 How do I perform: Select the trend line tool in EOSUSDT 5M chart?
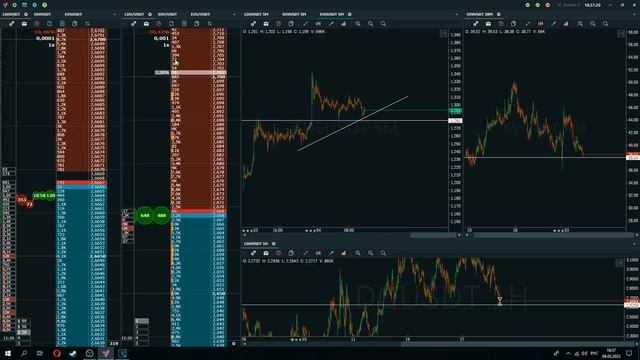pos(305,24)
